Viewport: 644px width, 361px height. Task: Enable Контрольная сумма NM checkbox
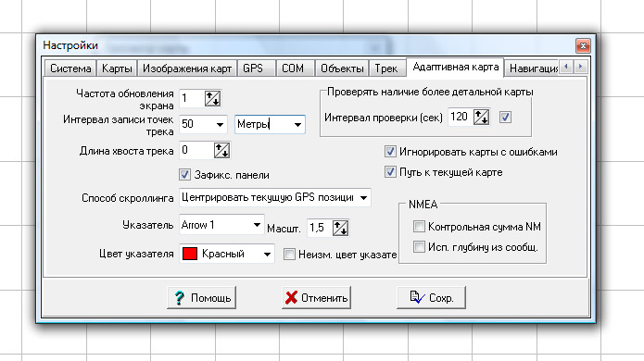[x=419, y=227]
